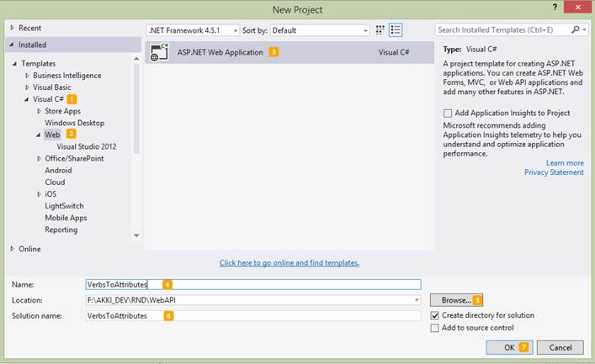Open dialog help question mark
The height and width of the screenshot is (364, 595).
(555, 7)
